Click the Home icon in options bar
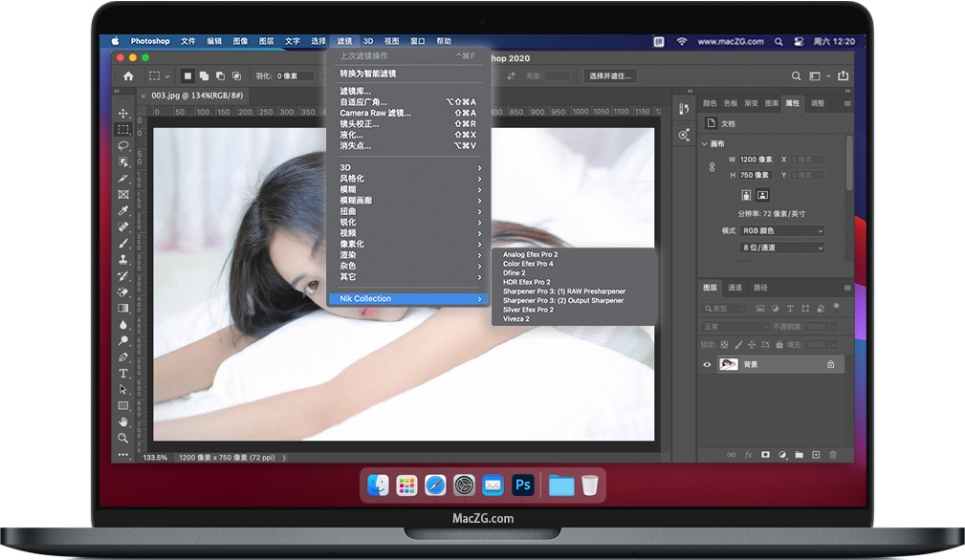Viewport: 965px width, 560px height. [128, 76]
